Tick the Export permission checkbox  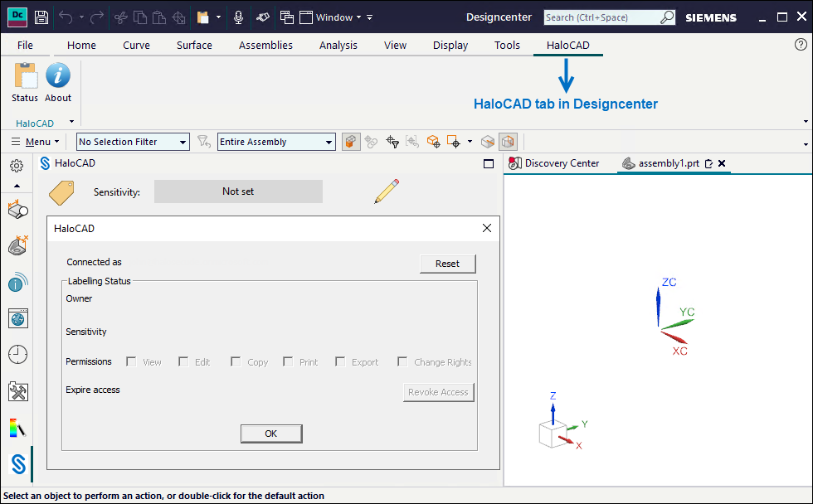[x=340, y=361]
